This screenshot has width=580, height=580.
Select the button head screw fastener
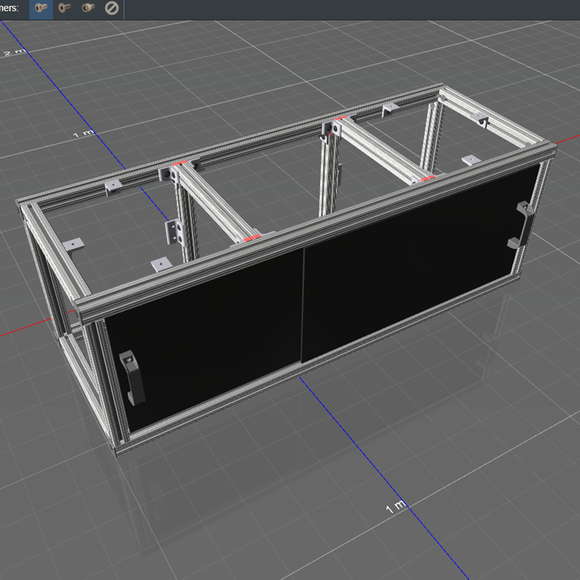(x=41, y=8)
